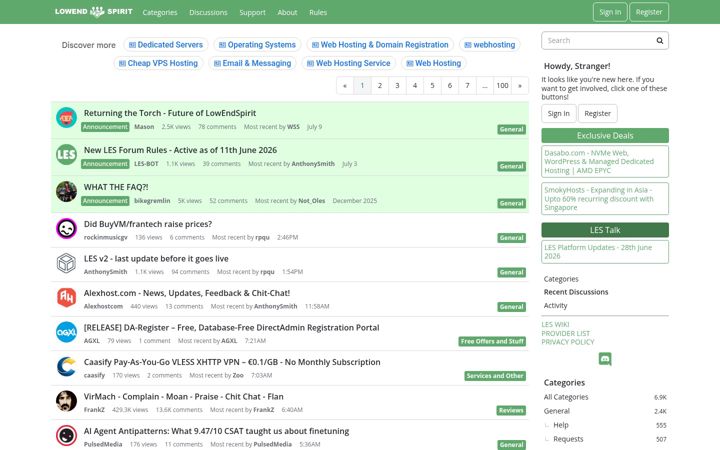Screen dimensions: 720x450
Task: Open Help subcategory in sidebar
Action: pos(561,425)
